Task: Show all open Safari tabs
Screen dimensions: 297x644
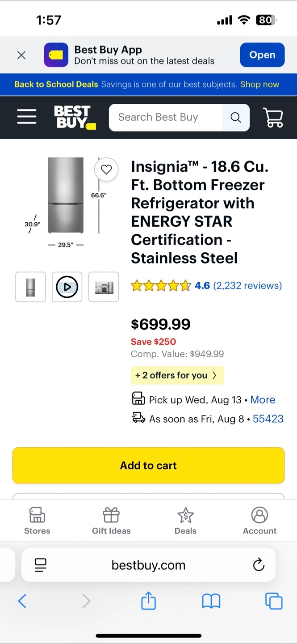Action: 274,601
